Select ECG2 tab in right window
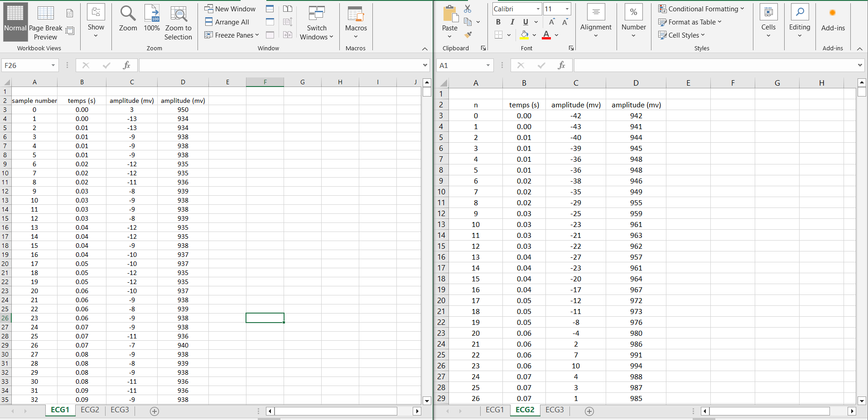The width and height of the screenshot is (868, 420). [525, 410]
